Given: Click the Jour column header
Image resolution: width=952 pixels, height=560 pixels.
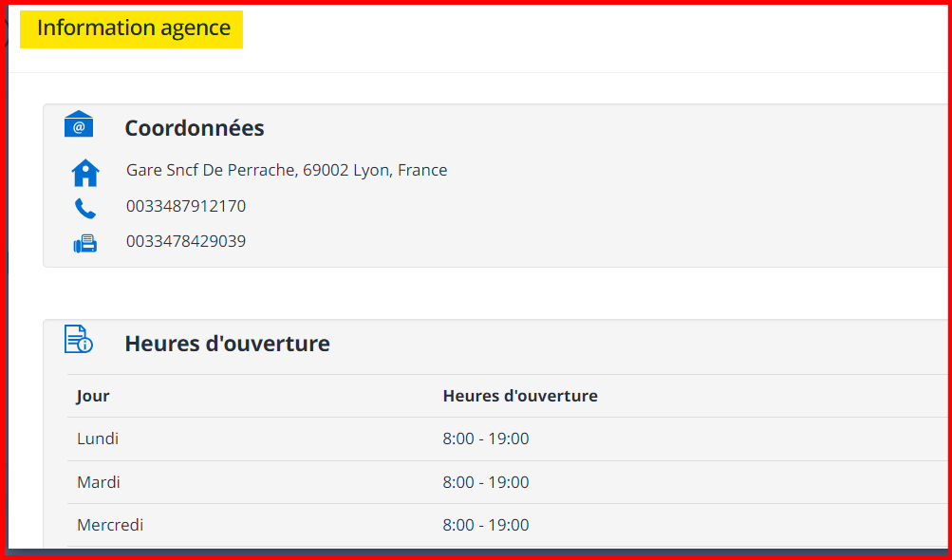Looking at the screenshot, I should (x=93, y=396).
